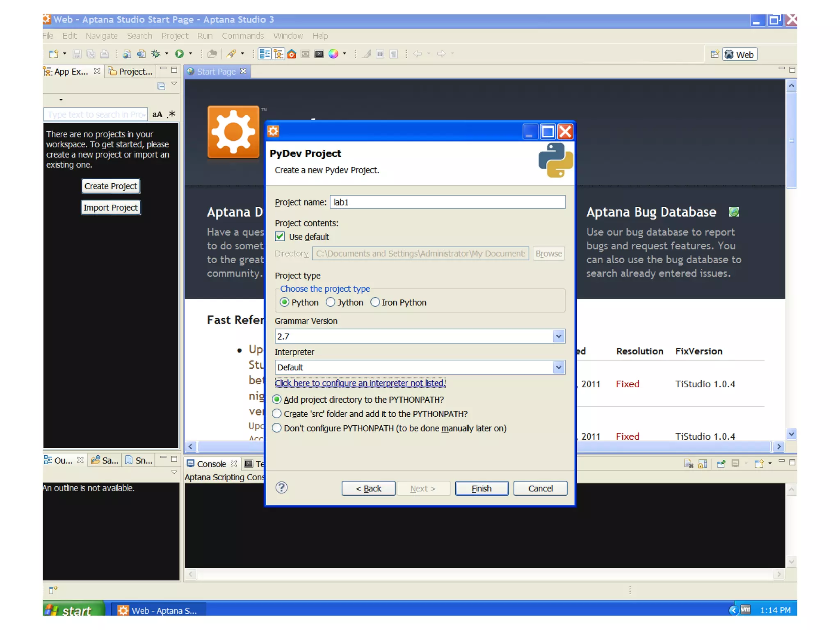
Task: Toggle the outline layout toolbar icon
Action: (x=265, y=54)
